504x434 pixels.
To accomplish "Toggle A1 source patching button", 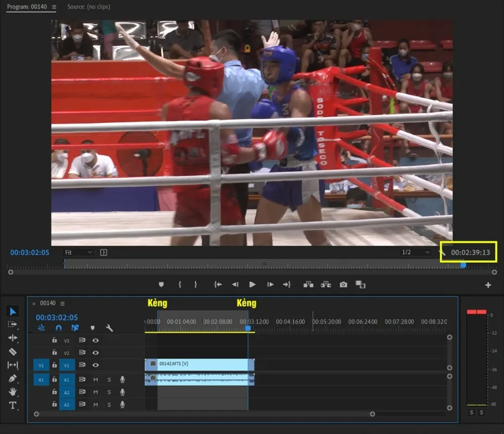I will coord(41,380).
